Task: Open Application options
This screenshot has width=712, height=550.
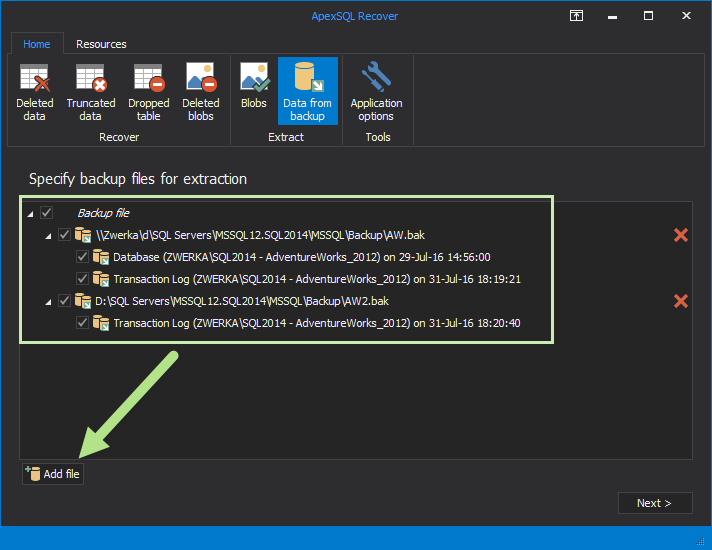Action: (376, 92)
